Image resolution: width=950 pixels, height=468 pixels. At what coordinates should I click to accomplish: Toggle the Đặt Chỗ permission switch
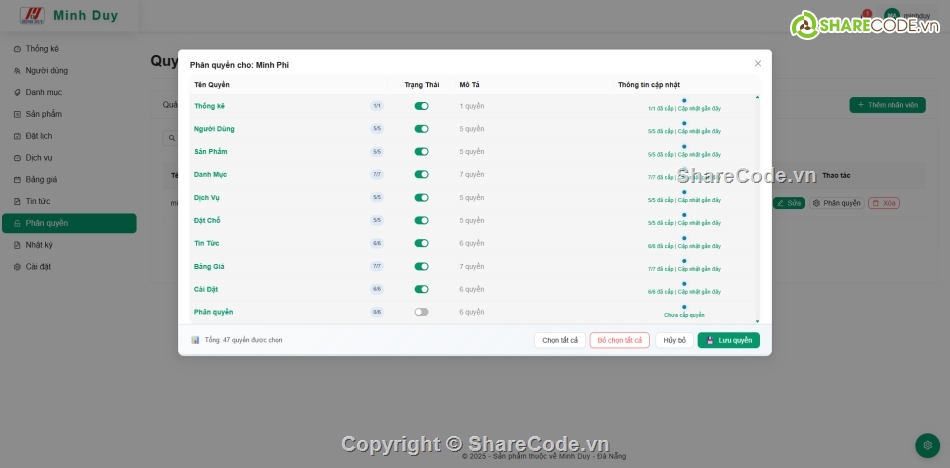coord(421,221)
